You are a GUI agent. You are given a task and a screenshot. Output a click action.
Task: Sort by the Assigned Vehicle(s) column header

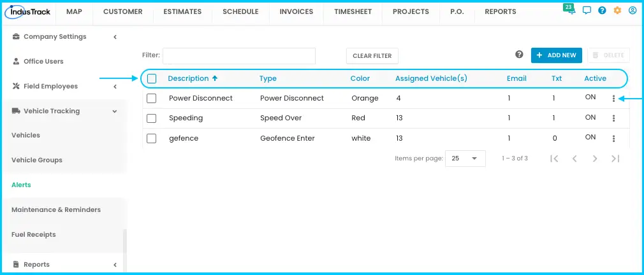coord(431,78)
